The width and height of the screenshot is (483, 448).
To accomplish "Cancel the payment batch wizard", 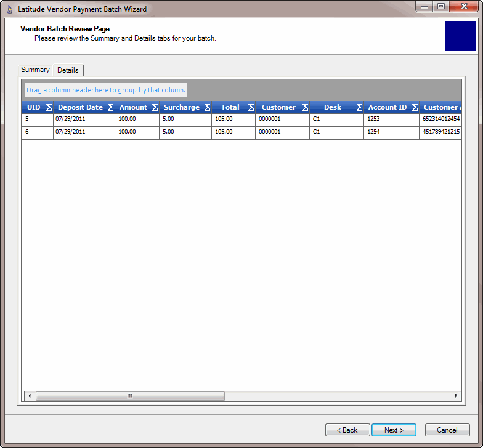I will tap(447, 430).
